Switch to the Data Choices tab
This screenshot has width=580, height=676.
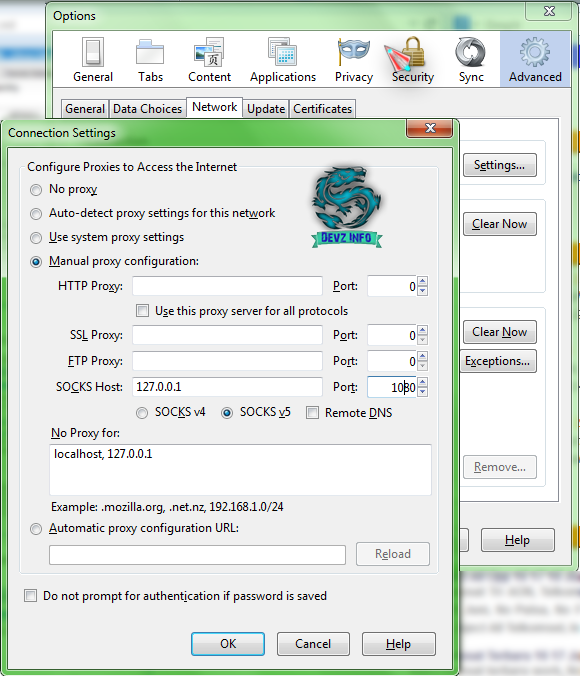pos(147,109)
